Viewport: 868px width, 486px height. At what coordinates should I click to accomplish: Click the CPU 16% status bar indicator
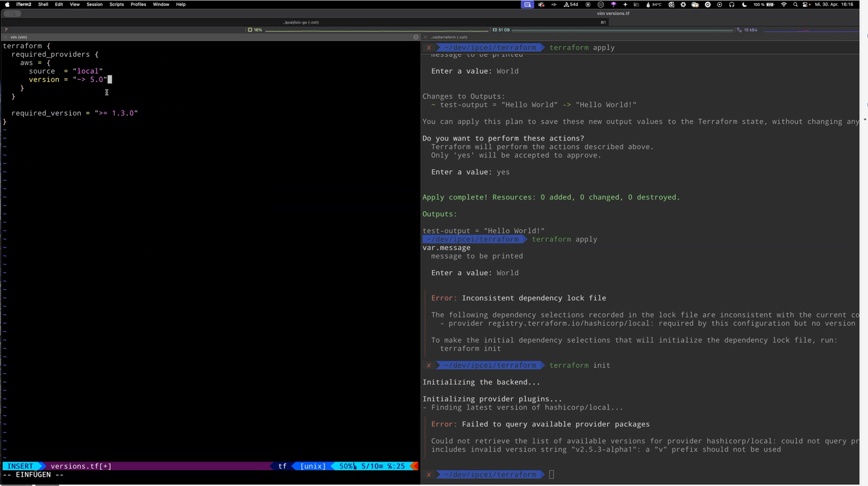pos(255,30)
